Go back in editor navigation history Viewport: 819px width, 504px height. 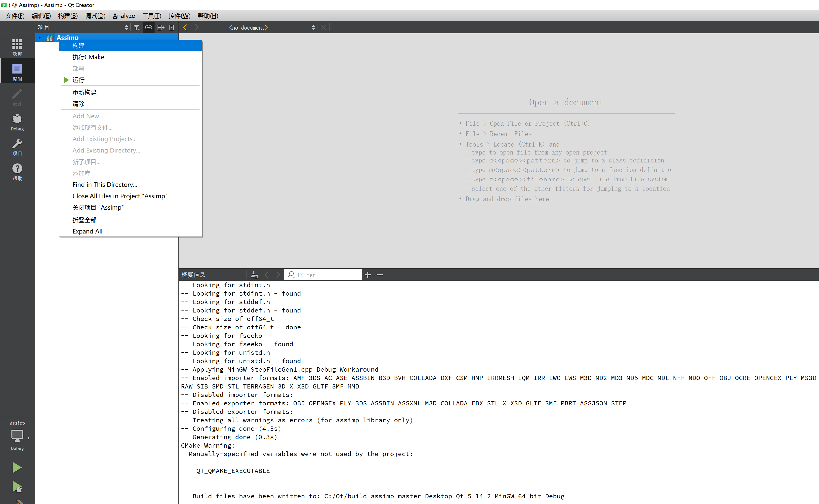(185, 27)
